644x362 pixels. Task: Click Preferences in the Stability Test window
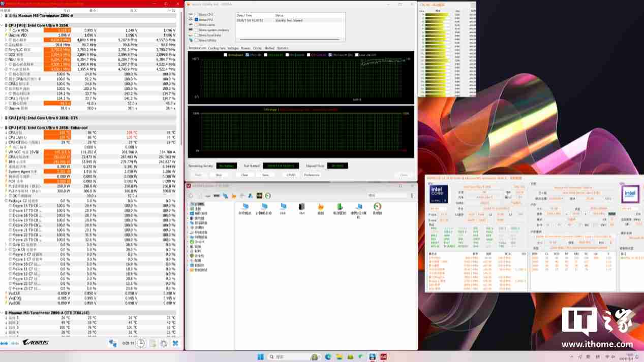pyautogui.click(x=312, y=175)
